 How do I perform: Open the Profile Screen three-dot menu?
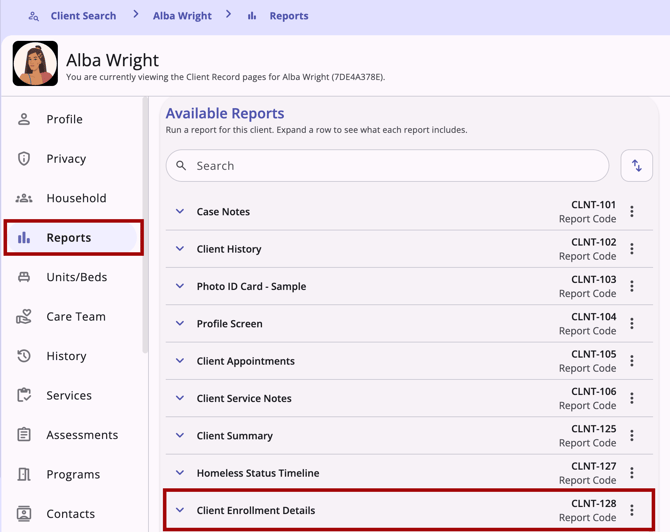(632, 323)
